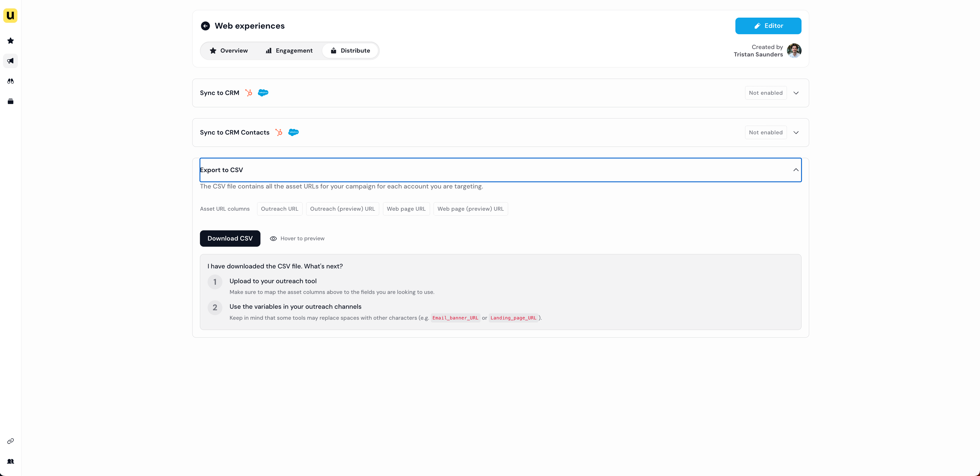Viewport: 980px width, 476px height.
Task: Click the Web page (preview) URL tag
Action: (470, 209)
